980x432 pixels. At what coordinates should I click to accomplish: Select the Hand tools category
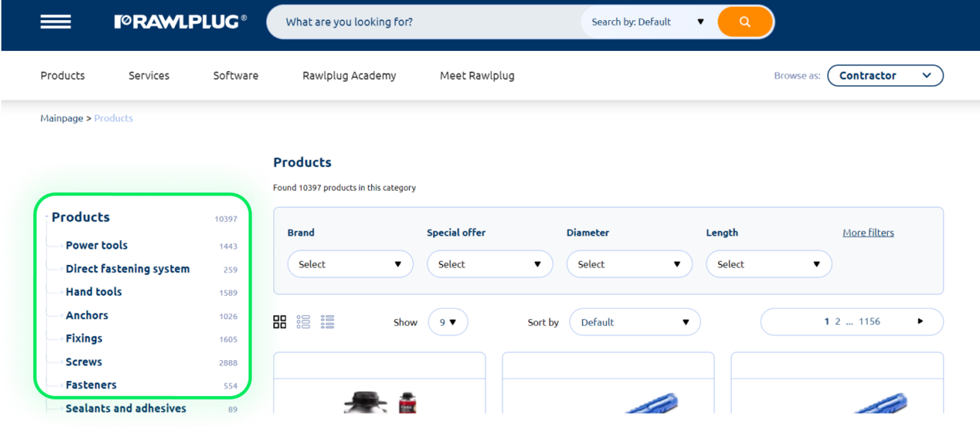point(94,292)
